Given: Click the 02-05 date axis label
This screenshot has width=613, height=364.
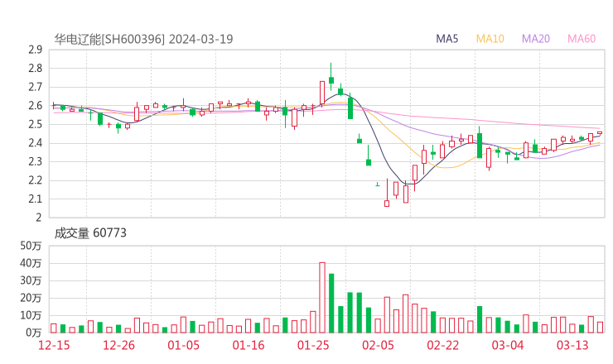Looking at the screenshot, I should point(378,345).
